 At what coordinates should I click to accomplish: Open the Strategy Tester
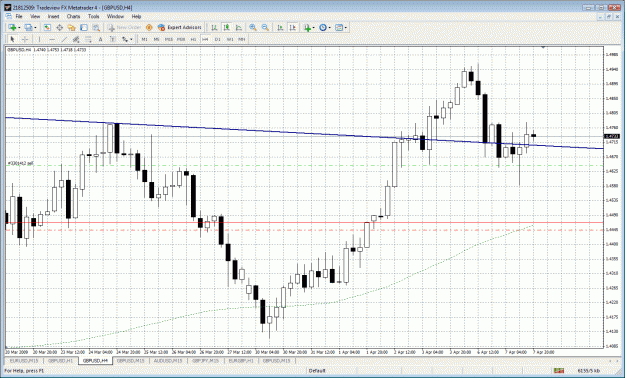pyautogui.click(x=96, y=28)
